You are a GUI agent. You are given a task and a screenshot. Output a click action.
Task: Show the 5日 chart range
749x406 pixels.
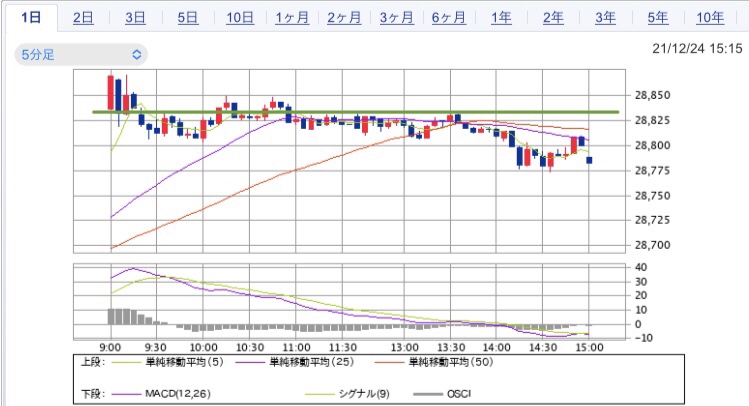pos(188,18)
